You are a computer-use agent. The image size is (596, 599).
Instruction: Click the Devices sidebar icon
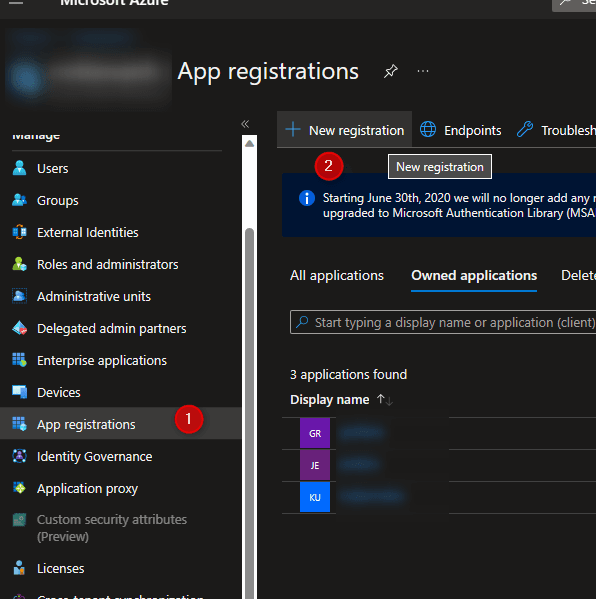pos(19,392)
